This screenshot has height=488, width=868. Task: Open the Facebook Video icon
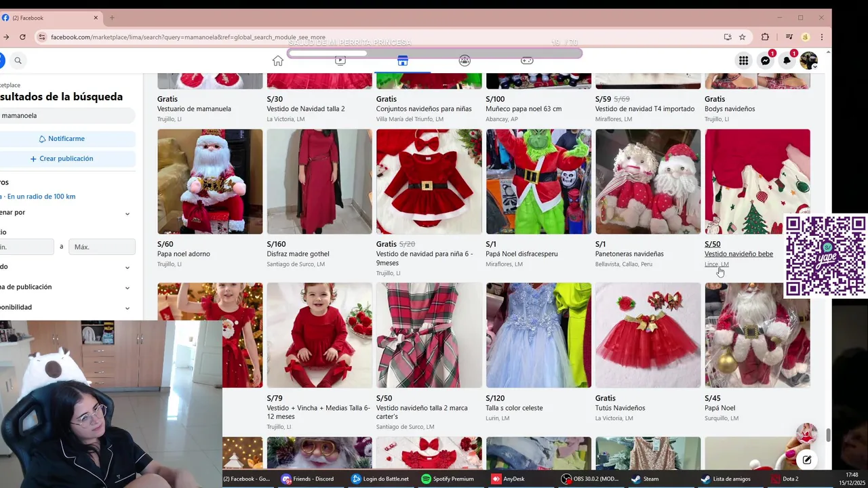coord(340,61)
